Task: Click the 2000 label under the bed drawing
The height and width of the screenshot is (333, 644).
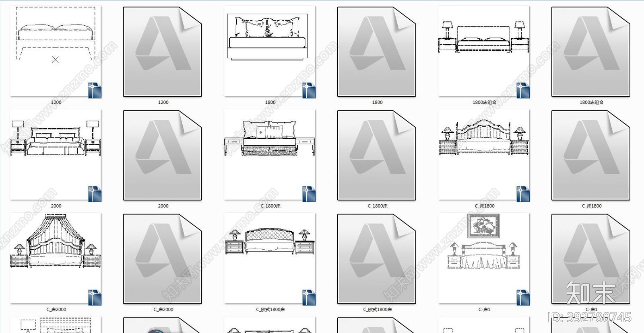Action: click(56, 206)
